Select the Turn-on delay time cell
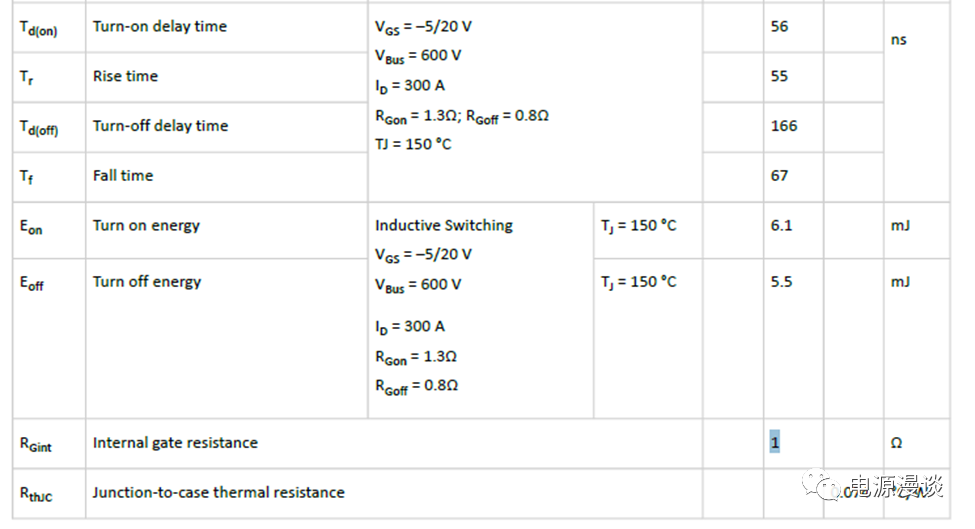Screen dimensions: 975x529 pyautogui.click(x=160, y=27)
